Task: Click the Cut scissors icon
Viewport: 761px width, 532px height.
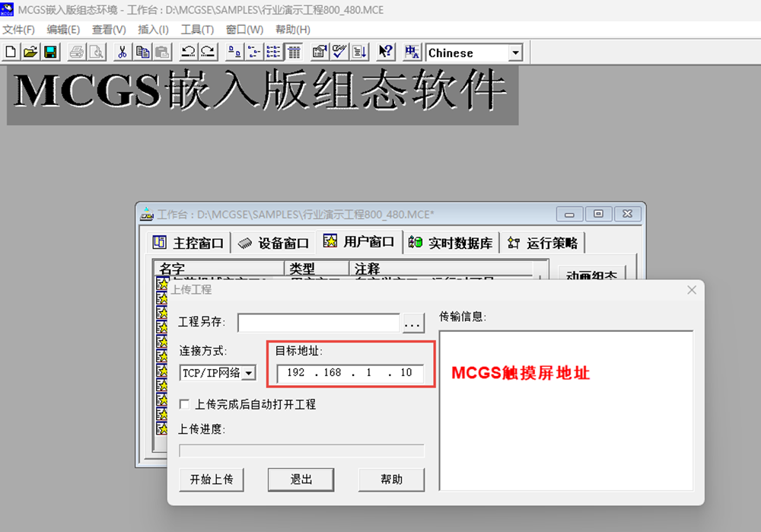Action: 123,52
